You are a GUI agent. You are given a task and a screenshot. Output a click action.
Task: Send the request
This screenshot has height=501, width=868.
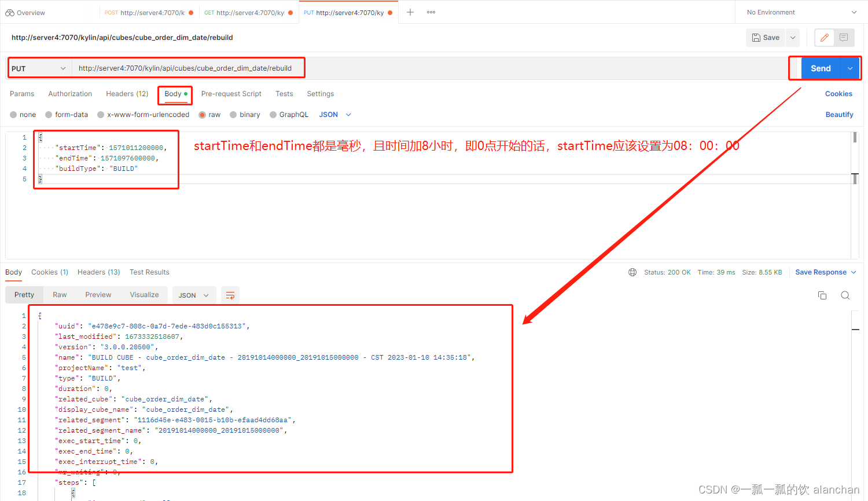(x=821, y=68)
